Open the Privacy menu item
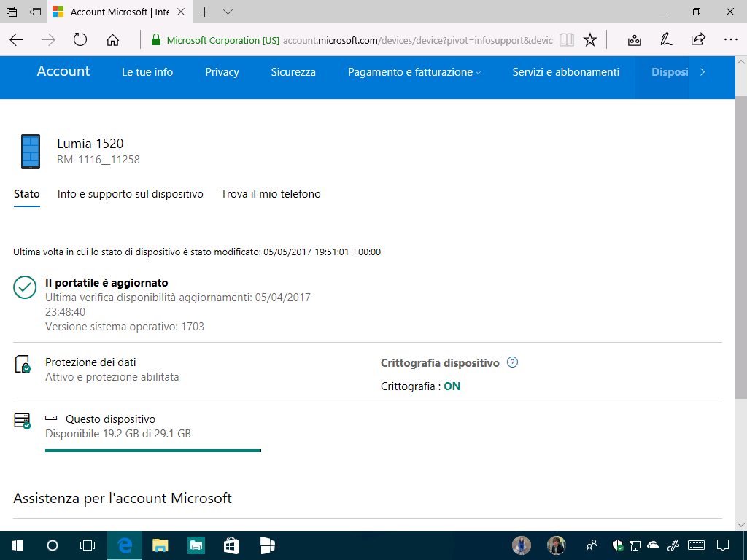 click(x=222, y=72)
